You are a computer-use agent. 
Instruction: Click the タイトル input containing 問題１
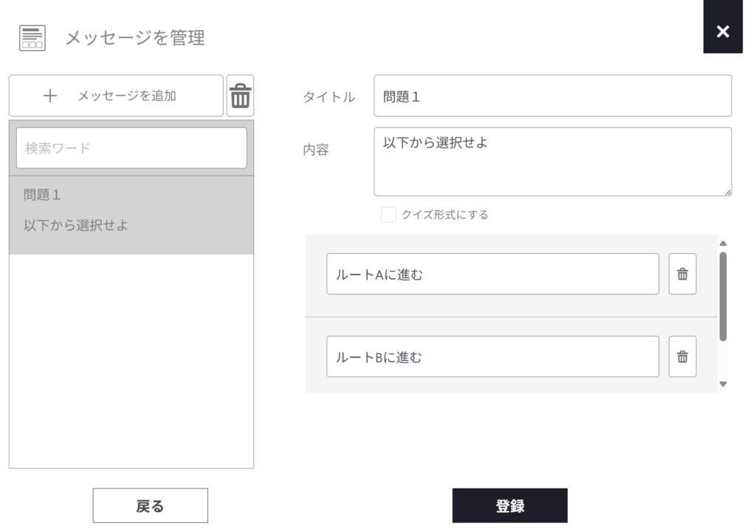552,96
